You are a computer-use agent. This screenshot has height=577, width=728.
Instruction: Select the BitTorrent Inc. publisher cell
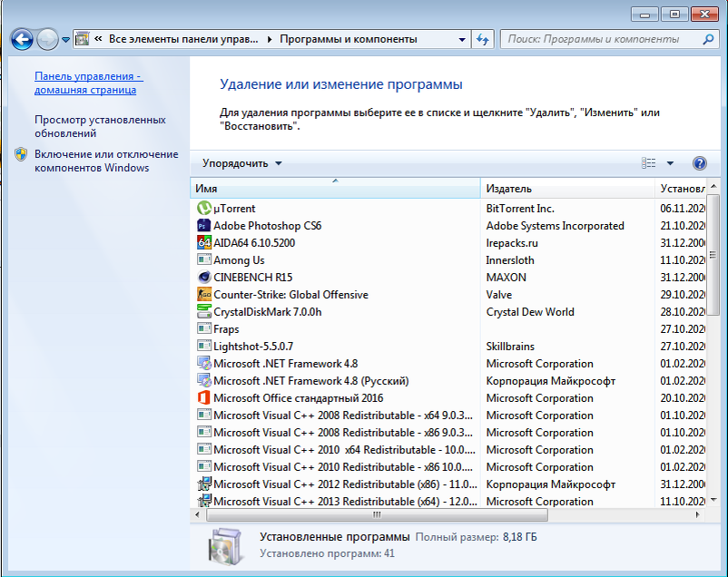pyautogui.click(x=520, y=209)
